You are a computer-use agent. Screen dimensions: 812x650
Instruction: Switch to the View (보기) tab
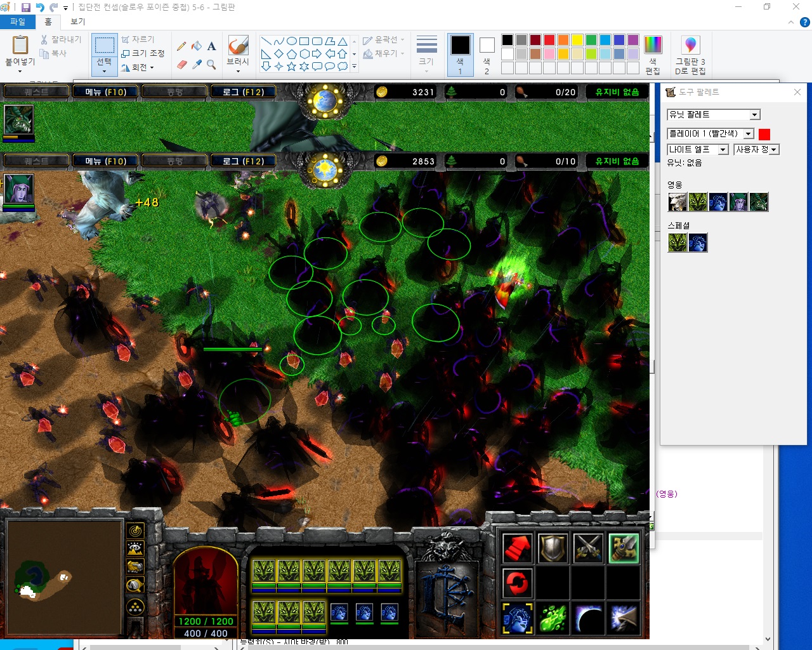tap(77, 22)
